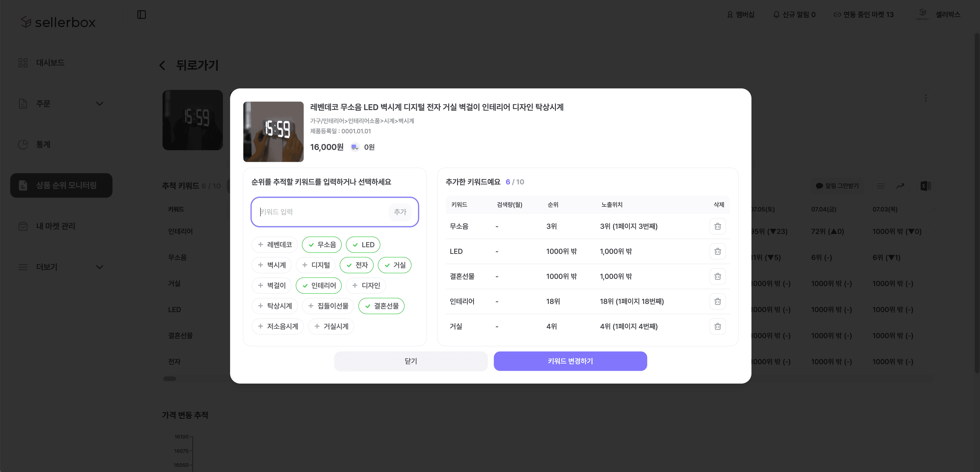The image size is (980, 472).
Task: Click '3위 (1페이지 3번째)' cell
Action: [629, 226]
